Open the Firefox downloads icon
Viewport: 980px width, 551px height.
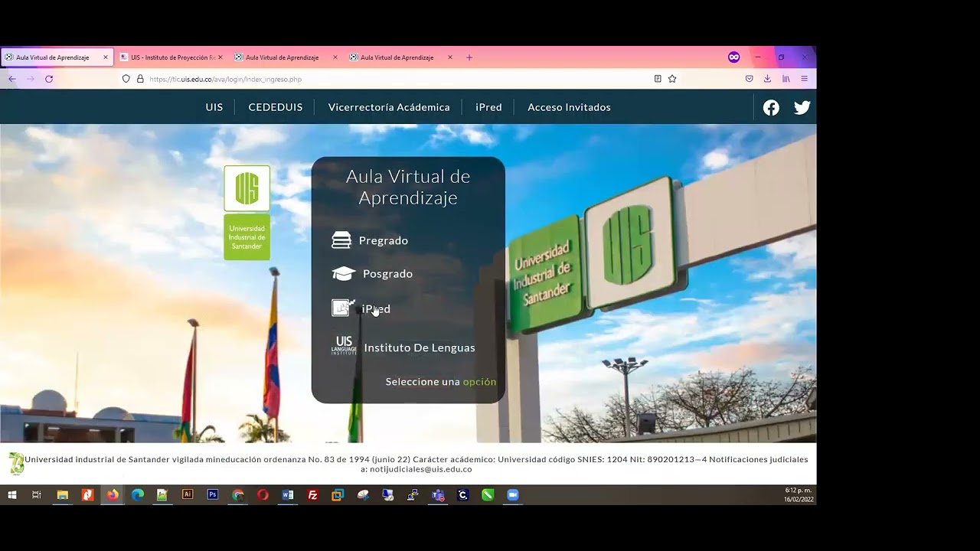[x=767, y=79]
